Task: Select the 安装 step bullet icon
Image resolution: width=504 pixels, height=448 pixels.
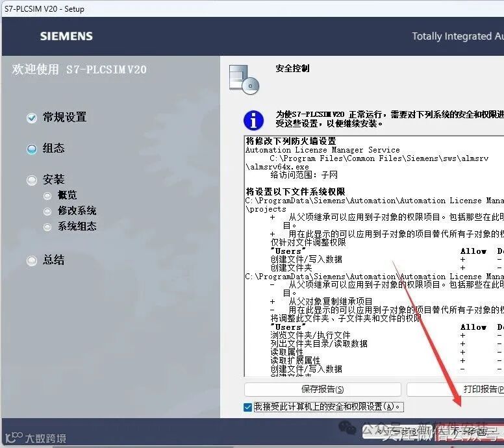Action: [x=31, y=180]
